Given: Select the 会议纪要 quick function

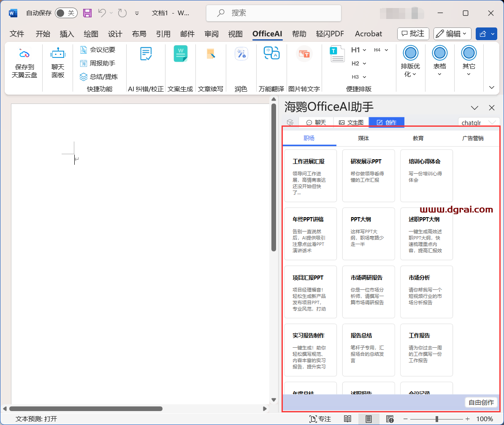Looking at the screenshot, I should pyautogui.click(x=98, y=49).
